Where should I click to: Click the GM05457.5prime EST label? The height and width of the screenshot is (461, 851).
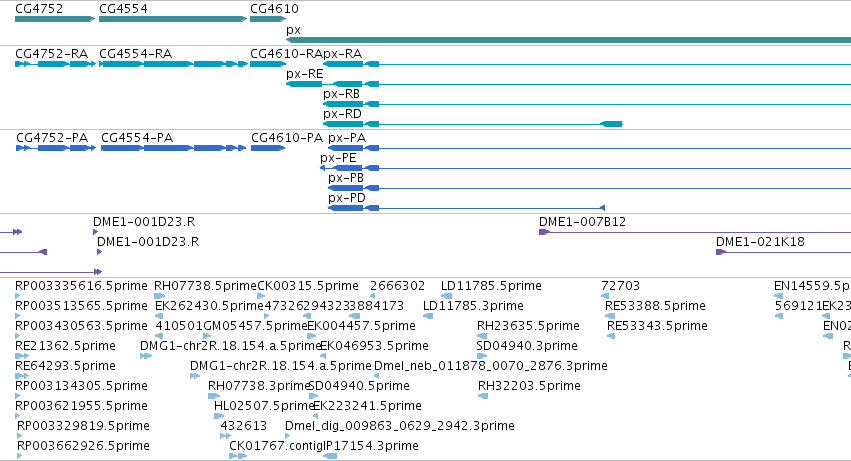255,326
